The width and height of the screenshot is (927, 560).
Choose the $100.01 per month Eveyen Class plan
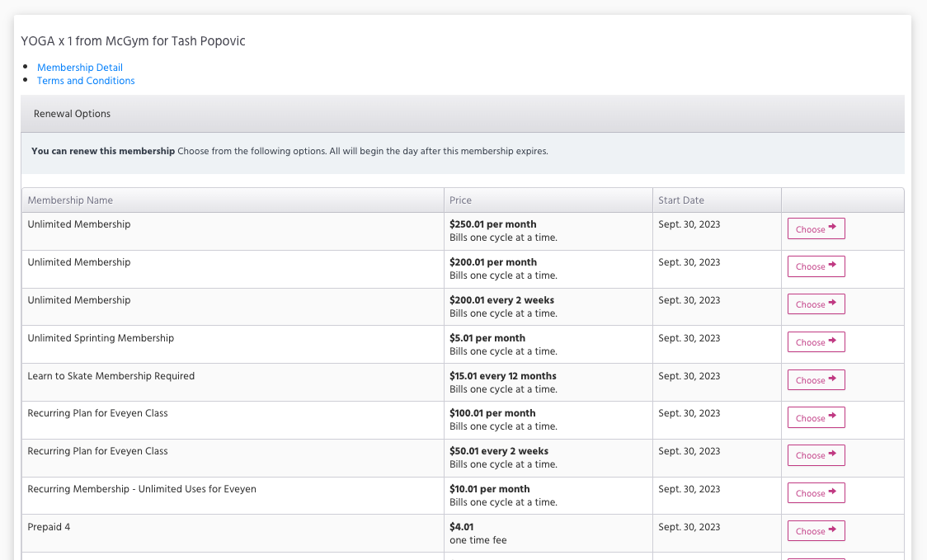tap(816, 418)
